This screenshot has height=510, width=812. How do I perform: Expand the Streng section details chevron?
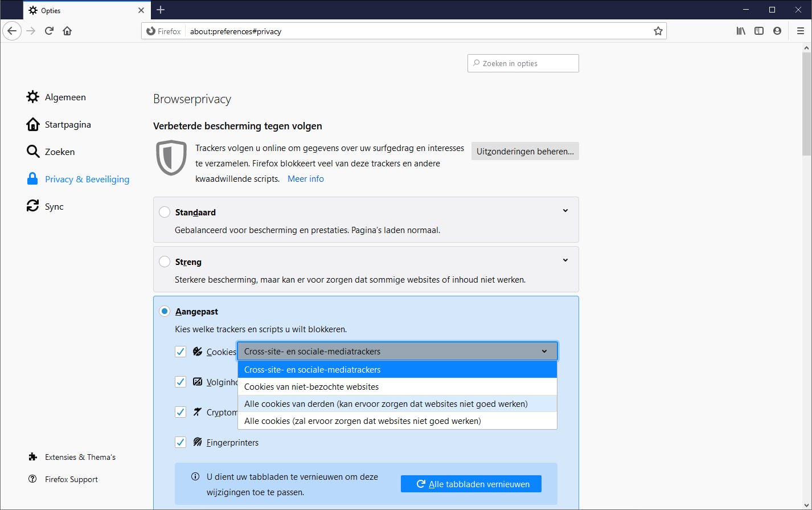565,260
